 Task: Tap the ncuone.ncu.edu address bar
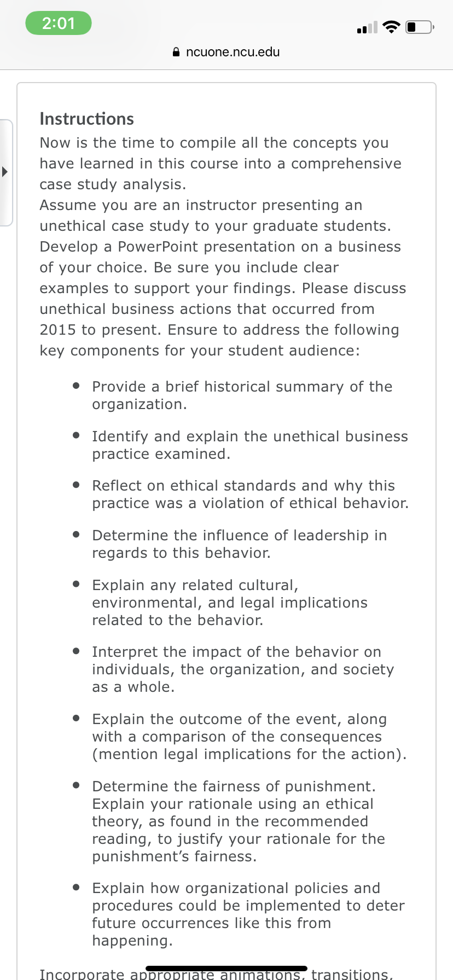(x=226, y=52)
